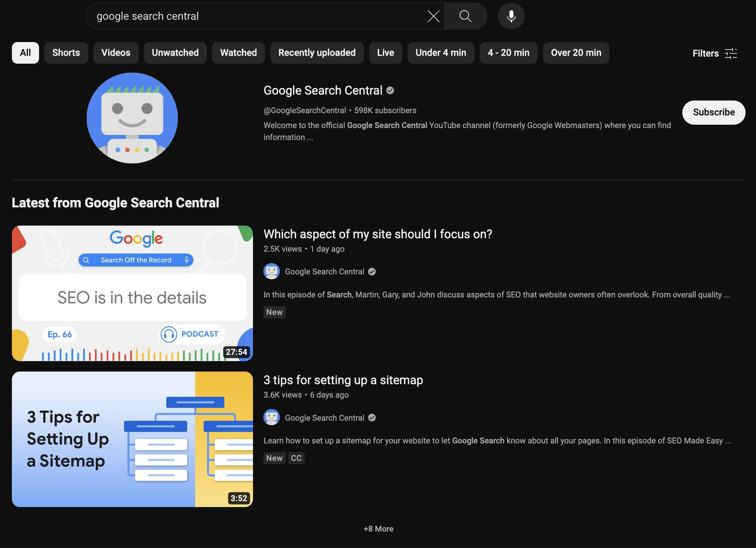Toggle the 'Shorts' filter option
Screen dimensions: 756x548
[66, 53]
